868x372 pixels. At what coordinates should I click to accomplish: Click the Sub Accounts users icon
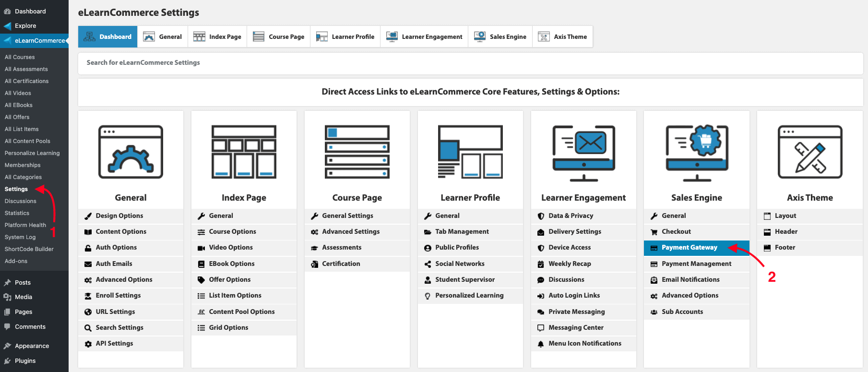(654, 312)
